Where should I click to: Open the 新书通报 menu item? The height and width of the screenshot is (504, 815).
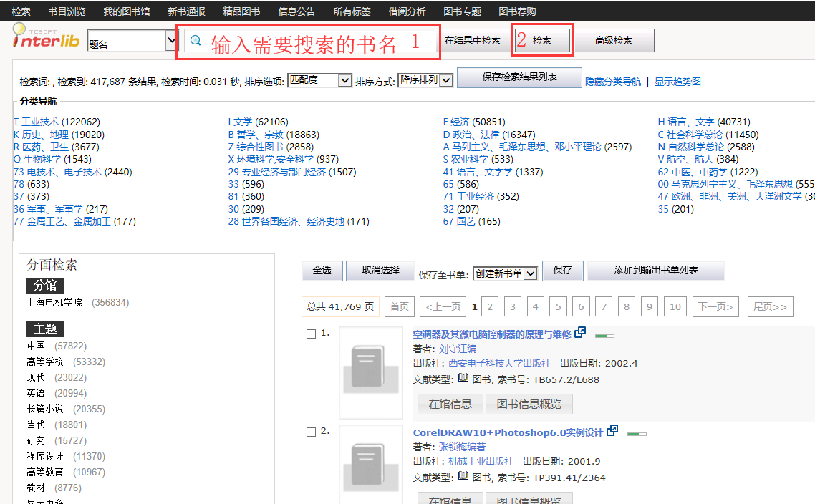click(x=186, y=11)
